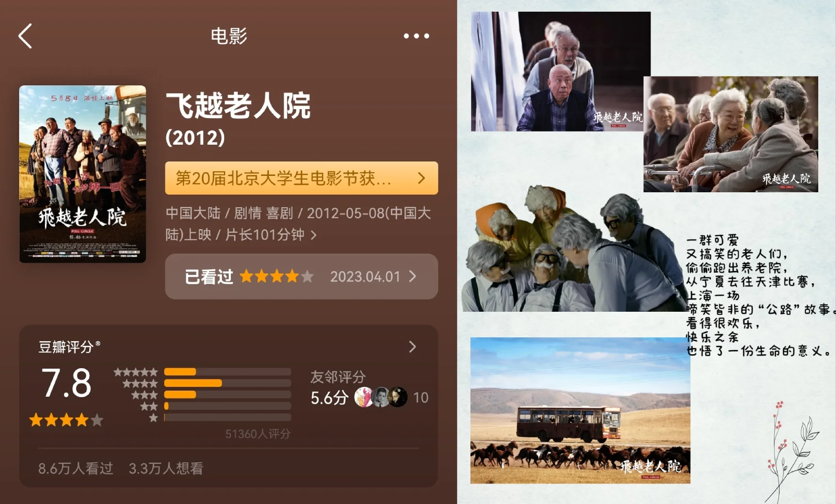836x504 pixels.
Task: Open the 已看过 rating record
Action: (x=301, y=276)
